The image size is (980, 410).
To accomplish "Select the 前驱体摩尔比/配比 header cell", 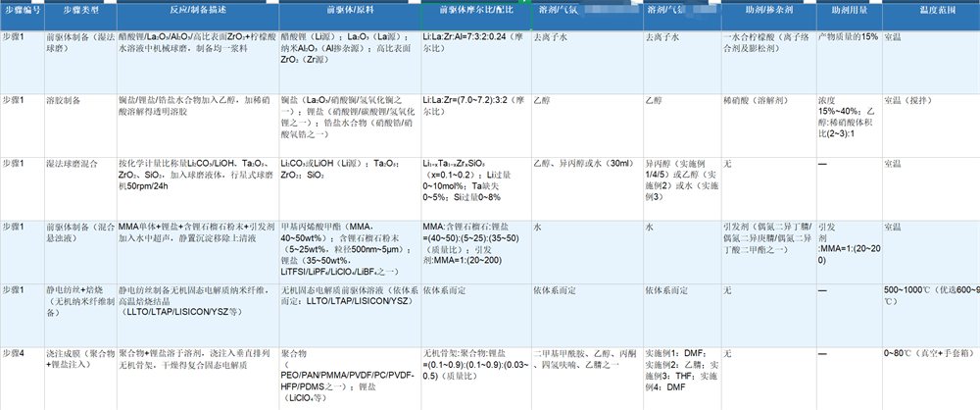I will pos(475,17).
